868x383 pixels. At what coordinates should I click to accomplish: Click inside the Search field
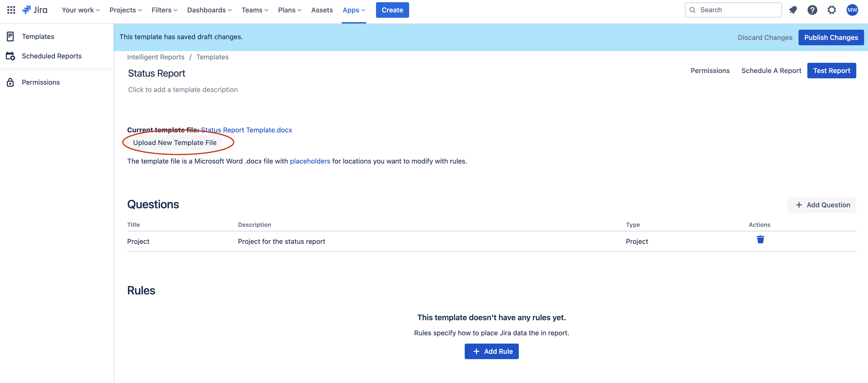(733, 10)
